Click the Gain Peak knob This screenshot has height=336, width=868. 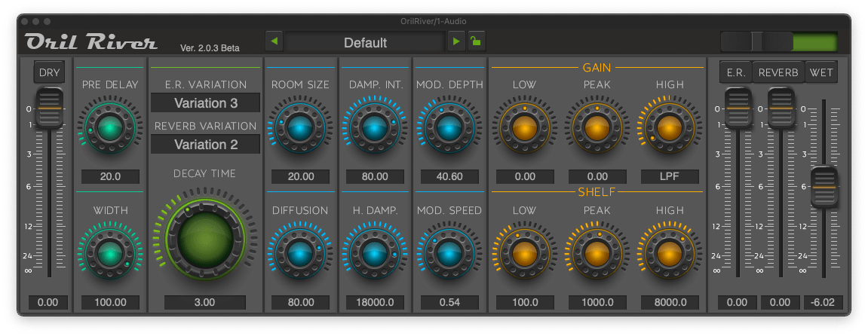597,130
